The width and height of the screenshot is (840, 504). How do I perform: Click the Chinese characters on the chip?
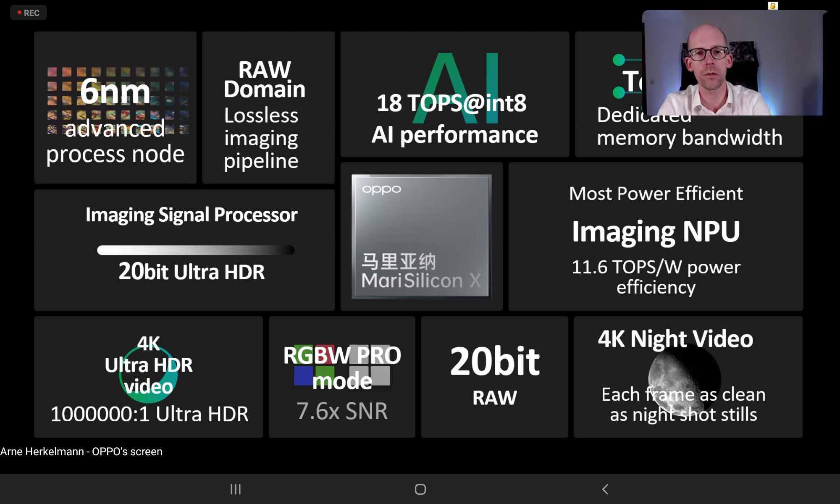(399, 262)
